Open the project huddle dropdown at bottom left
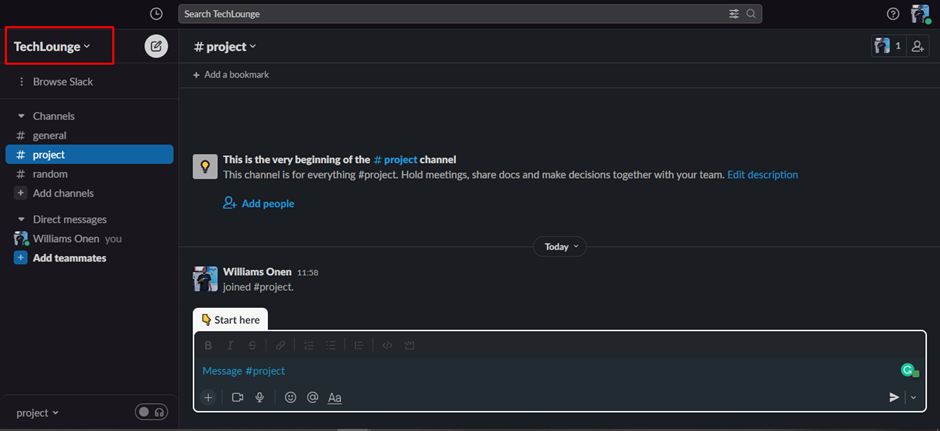This screenshot has width=940, height=431. 38,412
